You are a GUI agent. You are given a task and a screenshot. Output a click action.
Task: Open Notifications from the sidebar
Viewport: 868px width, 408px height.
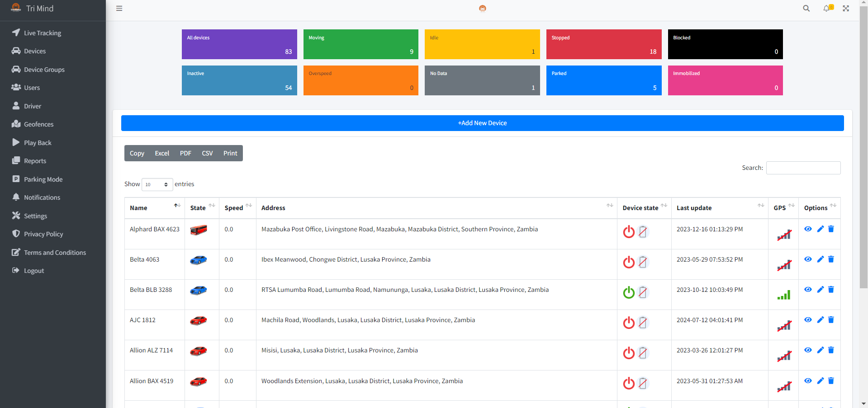42,197
